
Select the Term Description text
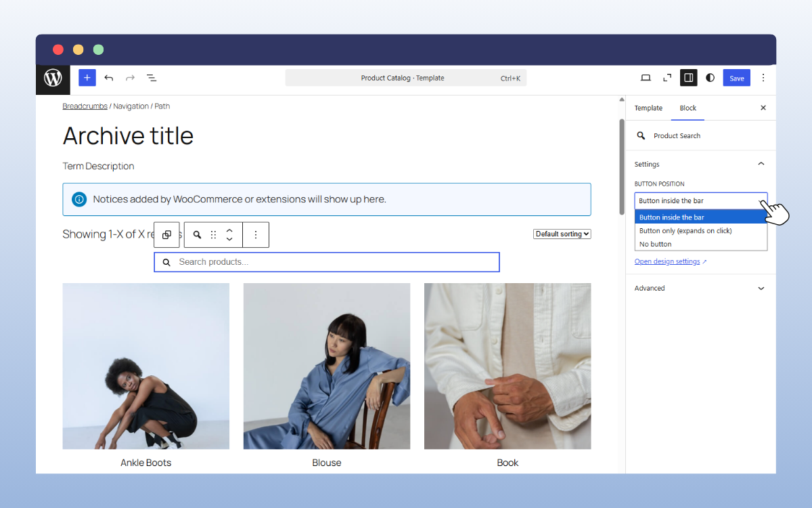98,166
